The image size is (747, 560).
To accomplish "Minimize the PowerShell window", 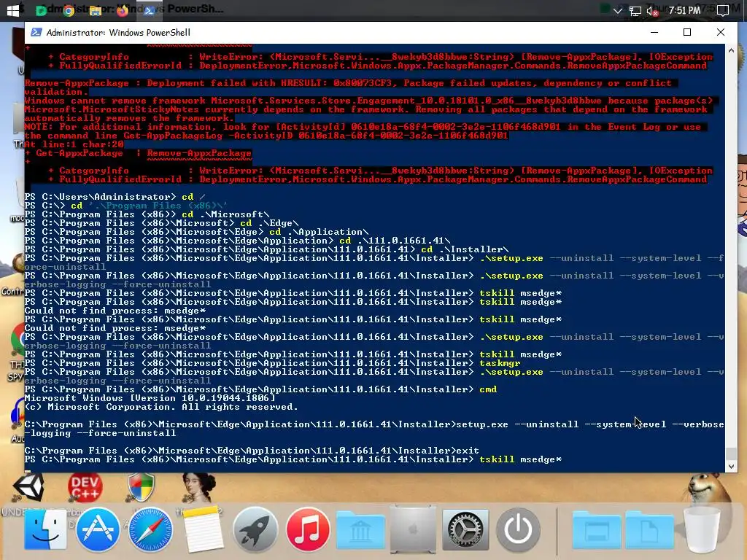I will (x=654, y=32).
